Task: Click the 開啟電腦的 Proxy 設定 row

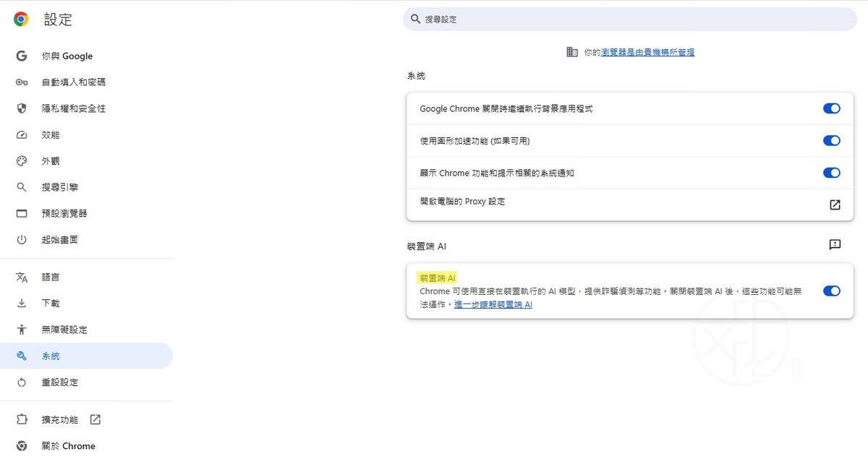Action: coord(630,205)
